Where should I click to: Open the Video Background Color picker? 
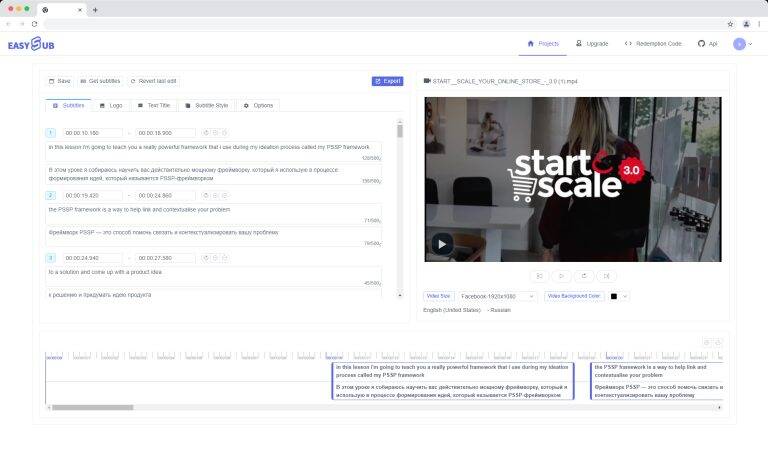pos(619,296)
